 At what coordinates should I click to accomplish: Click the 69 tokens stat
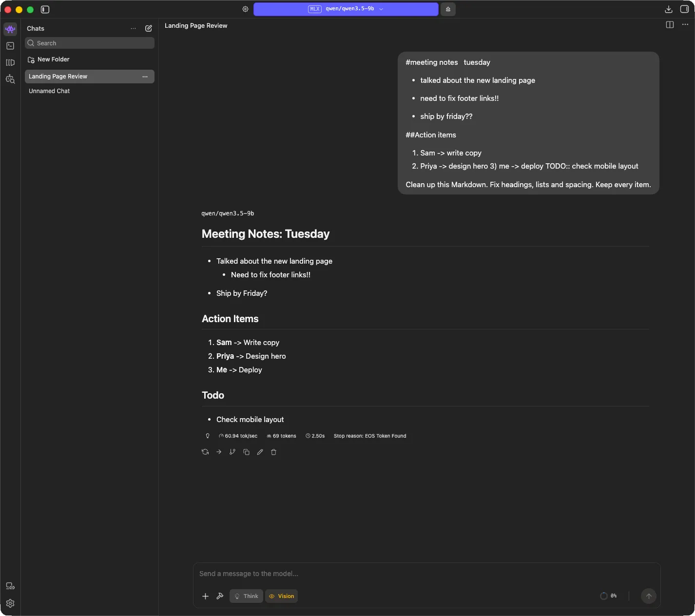click(281, 436)
